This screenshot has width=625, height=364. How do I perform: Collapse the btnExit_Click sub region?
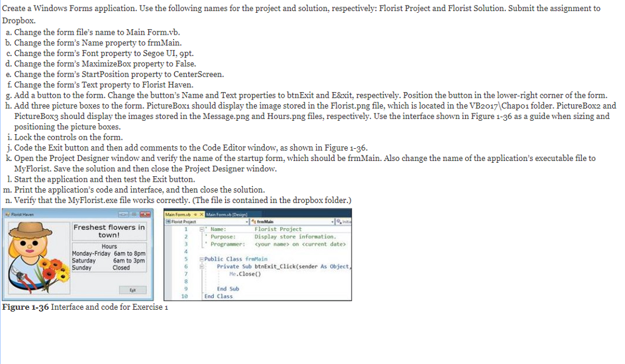[201, 266]
